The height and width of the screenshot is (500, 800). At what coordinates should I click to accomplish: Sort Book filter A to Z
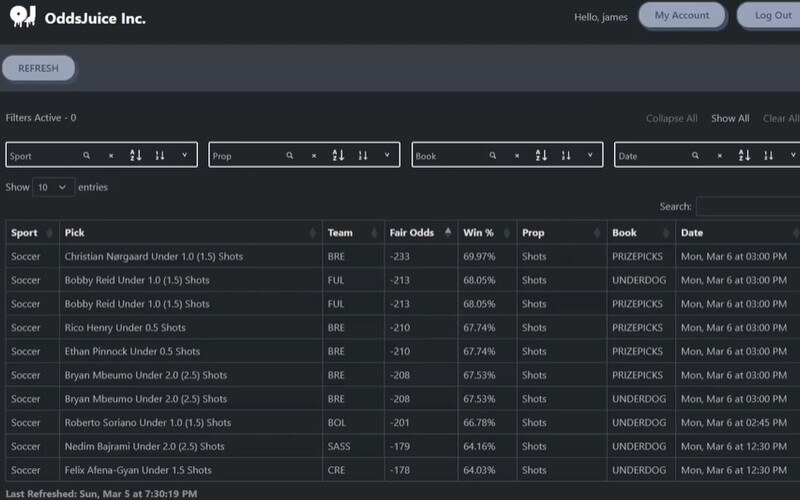pyautogui.click(x=541, y=155)
